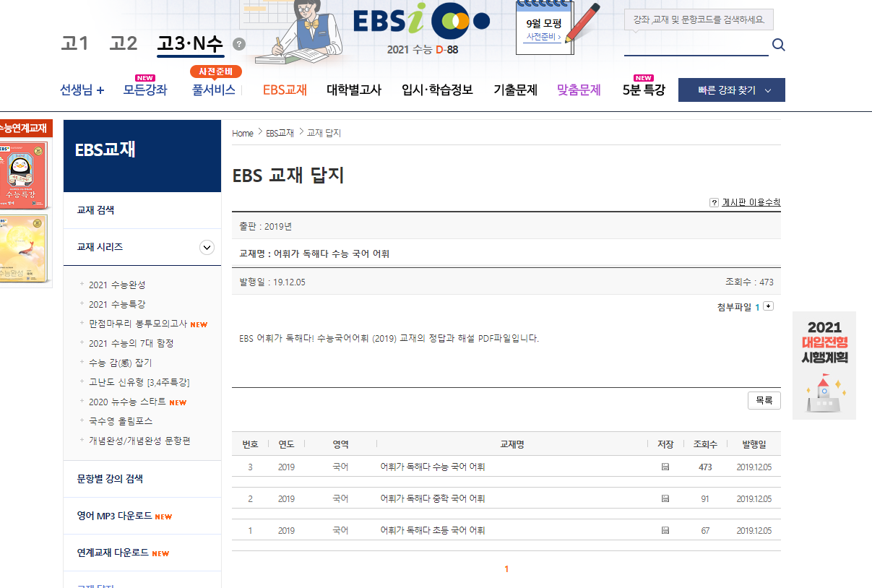Click the 수능연계교재 banner label
Viewport: 872px width, 588px height.
tap(25, 129)
